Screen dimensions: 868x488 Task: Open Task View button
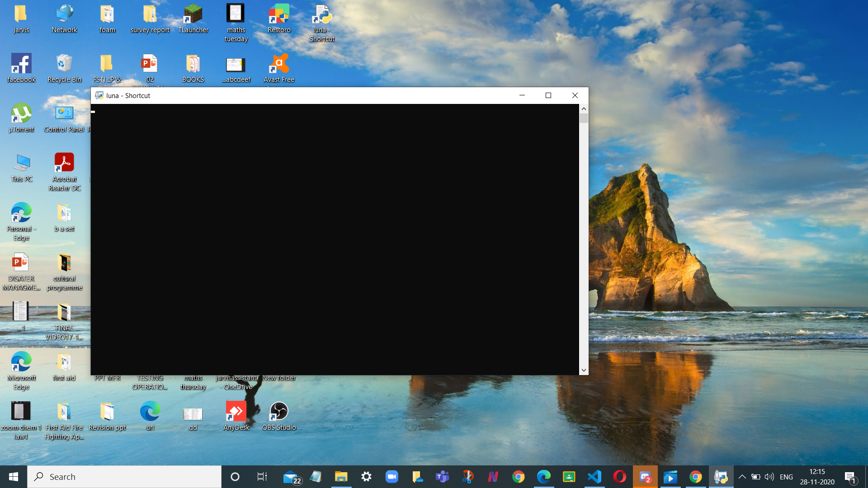(x=262, y=477)
